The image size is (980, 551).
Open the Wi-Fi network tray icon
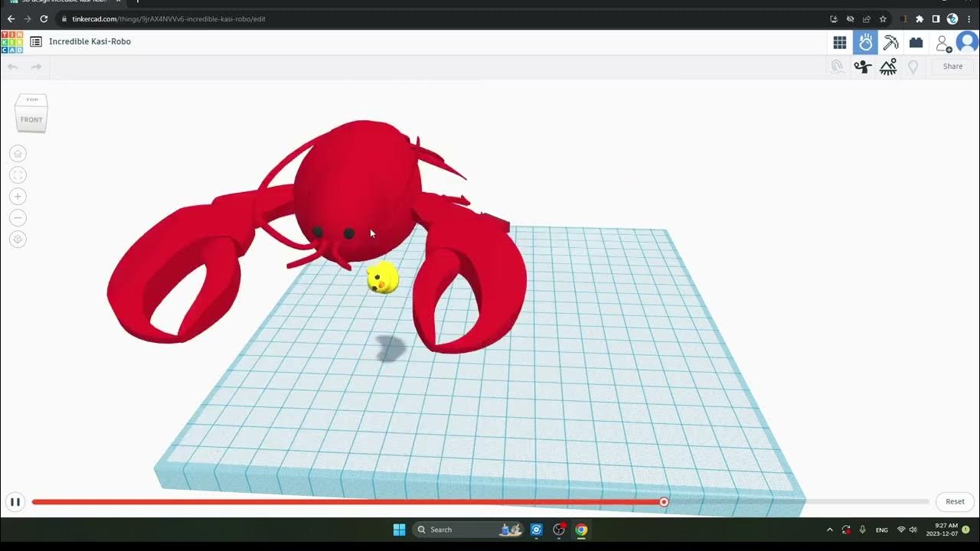(x=901, y=530)
